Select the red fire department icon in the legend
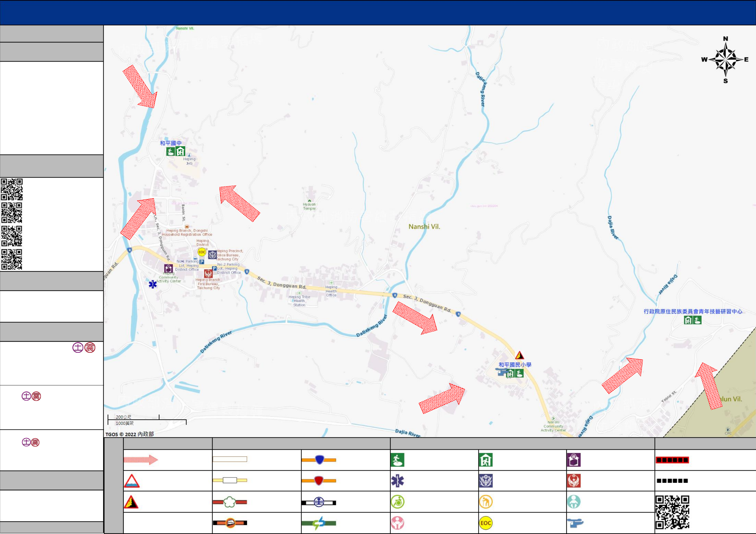Image resolution: width=756 pixels, height=534 pixels. (574, 481)
